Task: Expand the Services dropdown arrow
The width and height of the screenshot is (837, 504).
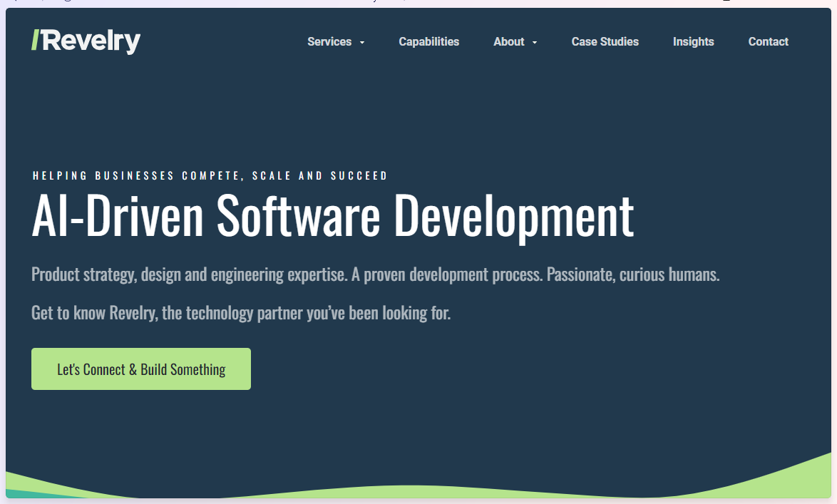Action: coord(362,42)
